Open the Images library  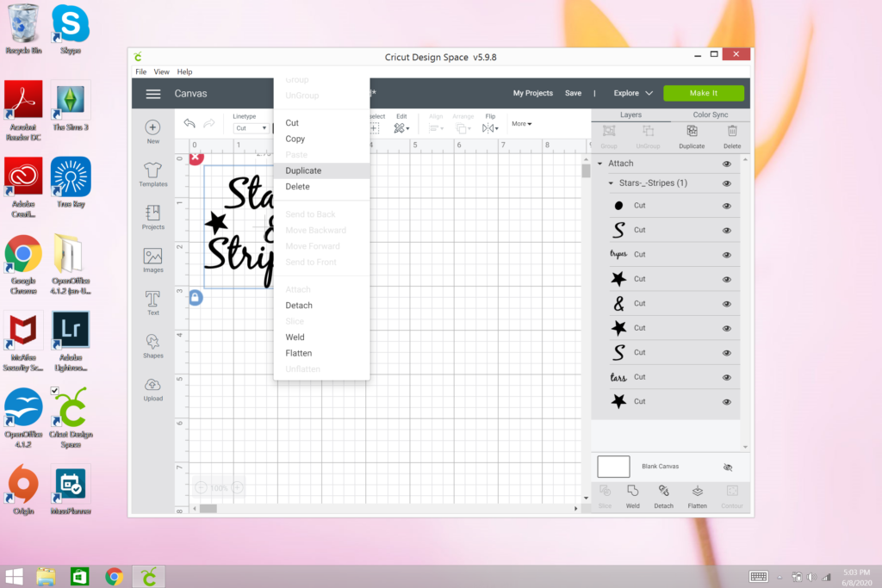click(x=153, y=259)
